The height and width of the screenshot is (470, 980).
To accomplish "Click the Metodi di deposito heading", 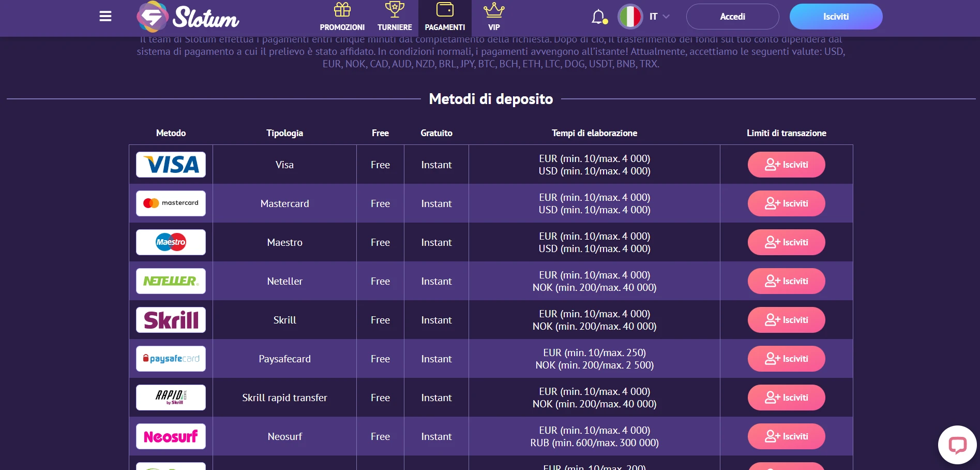I will tap(491, 99).
